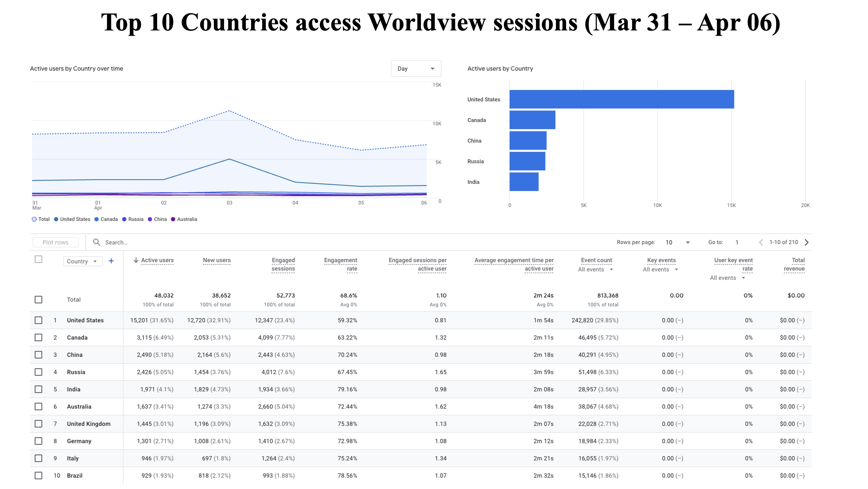Select the India row checkbox
Viewport: 868px width, 489px height.
tap(39, 389)
